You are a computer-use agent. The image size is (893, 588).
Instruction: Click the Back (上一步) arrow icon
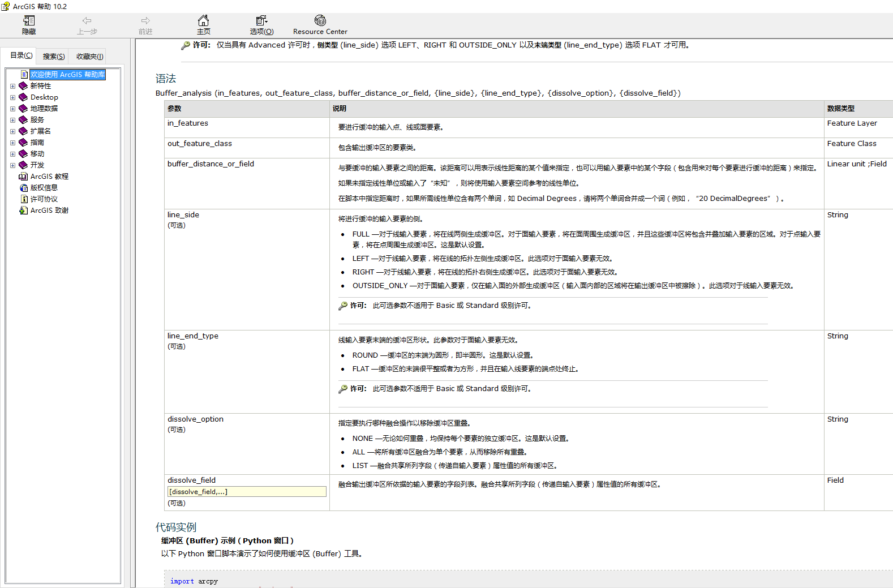(87, 21)
